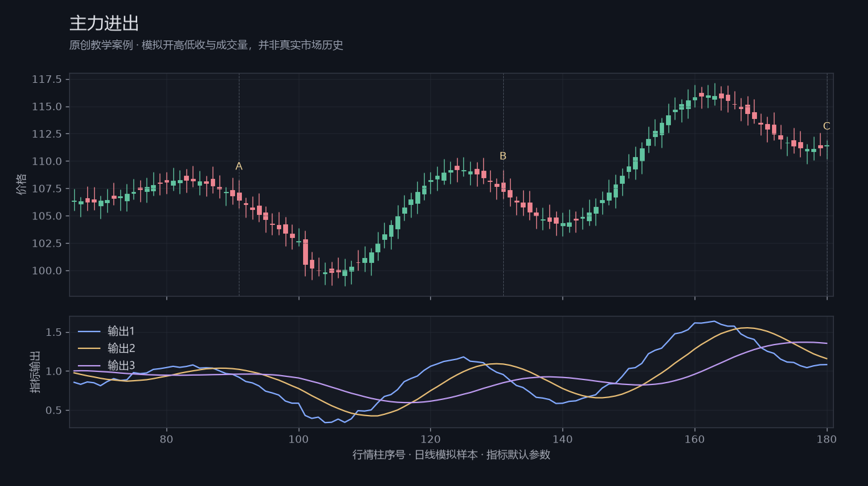Click price axis value 117.5

(47, 79)
